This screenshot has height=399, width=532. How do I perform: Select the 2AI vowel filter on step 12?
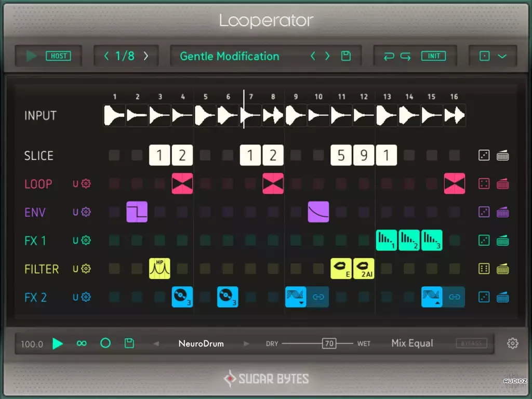pyautogui.click(x=364, y=269)
